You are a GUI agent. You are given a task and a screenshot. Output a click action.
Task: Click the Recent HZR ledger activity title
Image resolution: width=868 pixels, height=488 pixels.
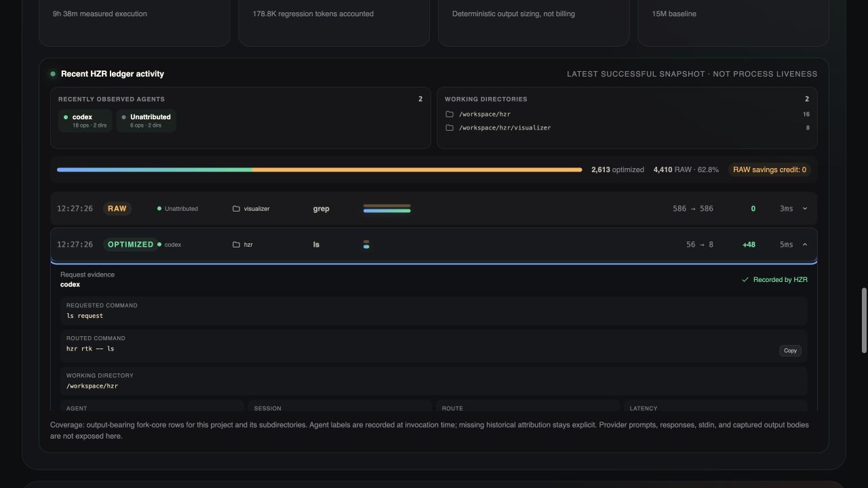click(x=113, y=74)
